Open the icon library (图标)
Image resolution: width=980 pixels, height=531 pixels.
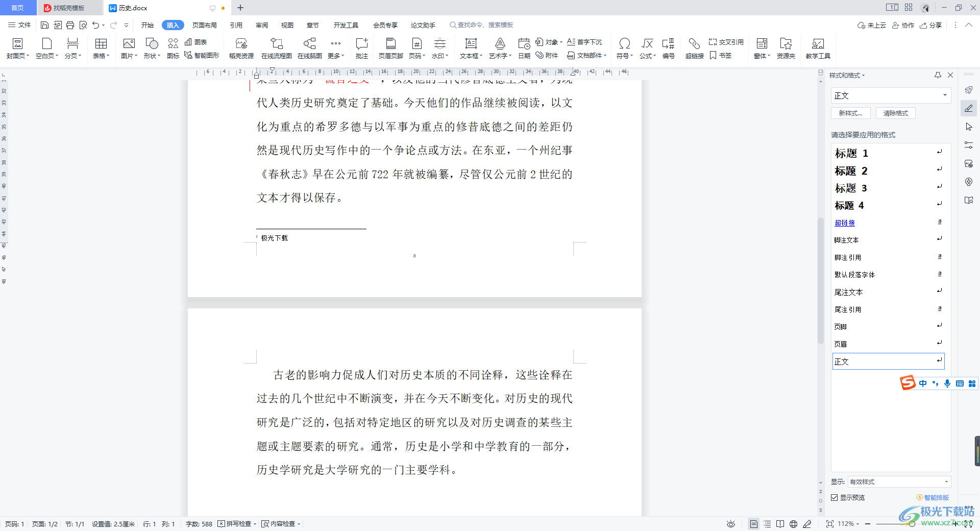pyautogui.click(x=173, y=49)
